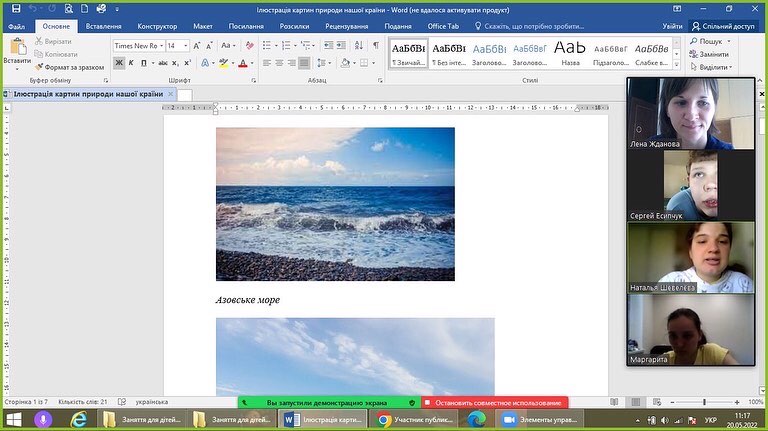Open the Файл tab
Screen dimensions: 768x431
[16, 26]
